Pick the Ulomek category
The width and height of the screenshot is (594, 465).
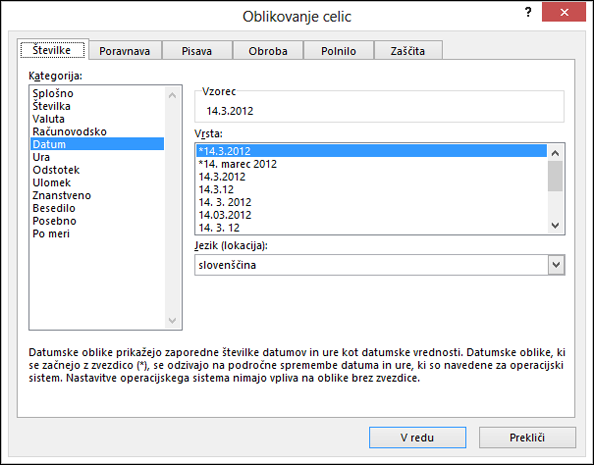tap(97, 183)
